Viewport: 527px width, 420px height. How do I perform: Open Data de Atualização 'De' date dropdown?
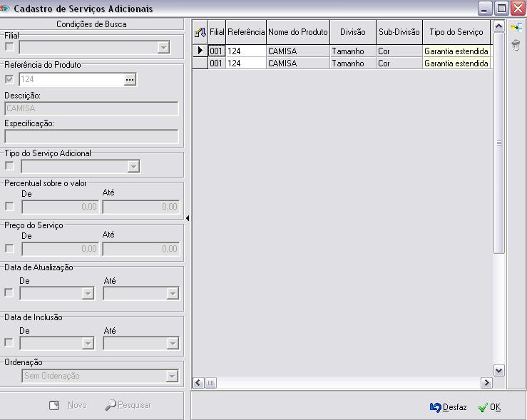pyautogui.click(x=88, y=293)
